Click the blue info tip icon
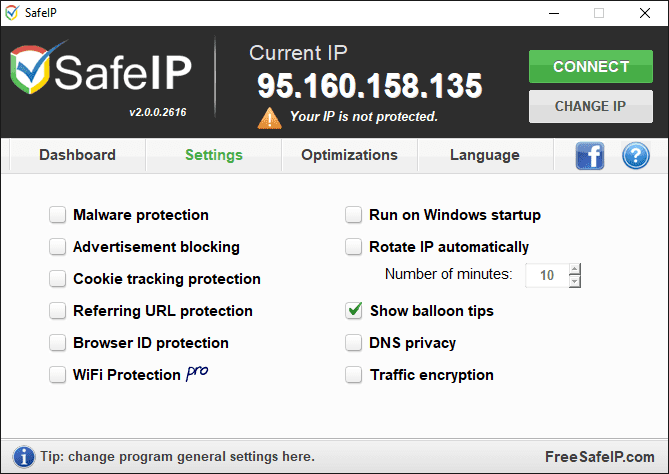Image resolution: width=669 pixels, height=474 pixels. [23, 456]
